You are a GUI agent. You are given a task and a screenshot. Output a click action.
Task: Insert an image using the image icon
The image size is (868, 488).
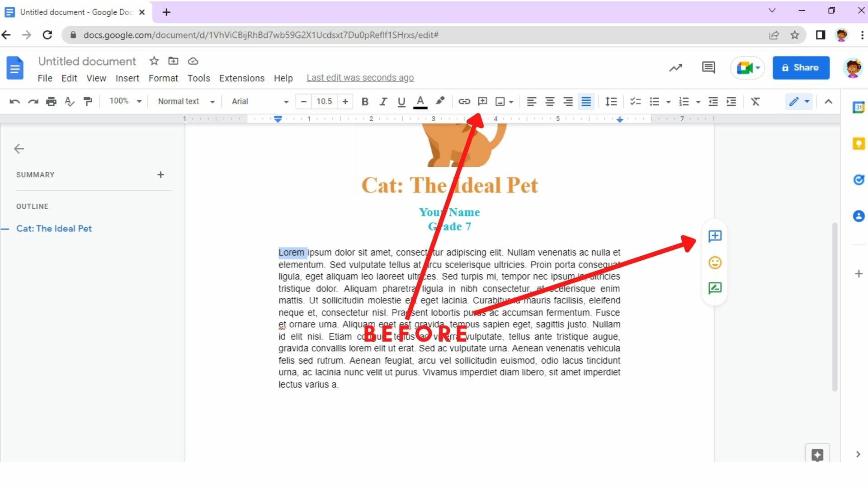coord(500,102)
